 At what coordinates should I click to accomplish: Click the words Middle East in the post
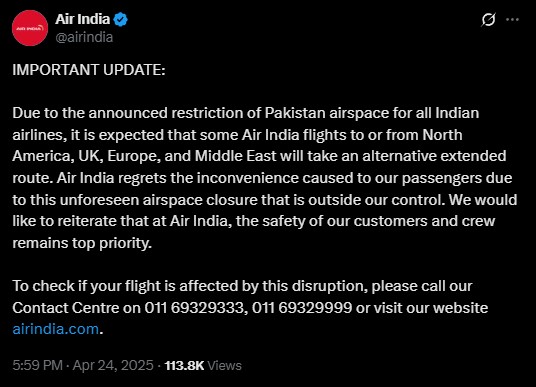point(236,156)
